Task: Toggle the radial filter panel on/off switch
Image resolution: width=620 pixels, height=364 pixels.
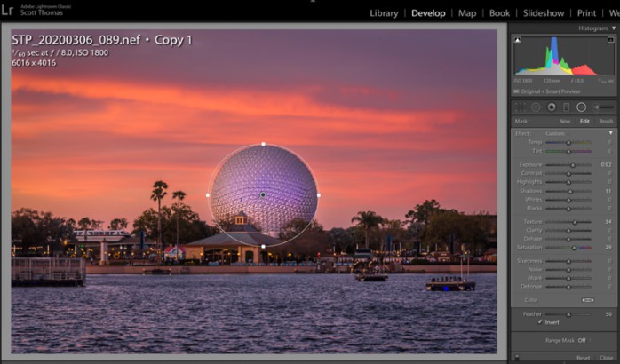Action: click(517, 357)
